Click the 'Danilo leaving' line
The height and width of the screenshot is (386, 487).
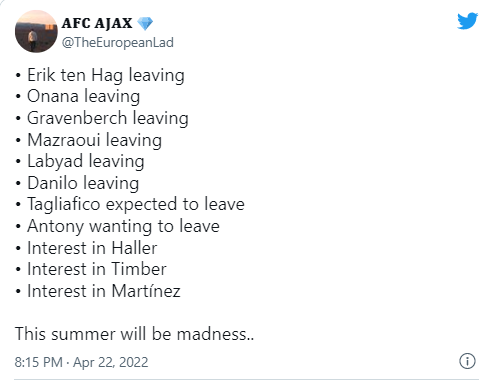pyautogui.click(x=83, y=183)
